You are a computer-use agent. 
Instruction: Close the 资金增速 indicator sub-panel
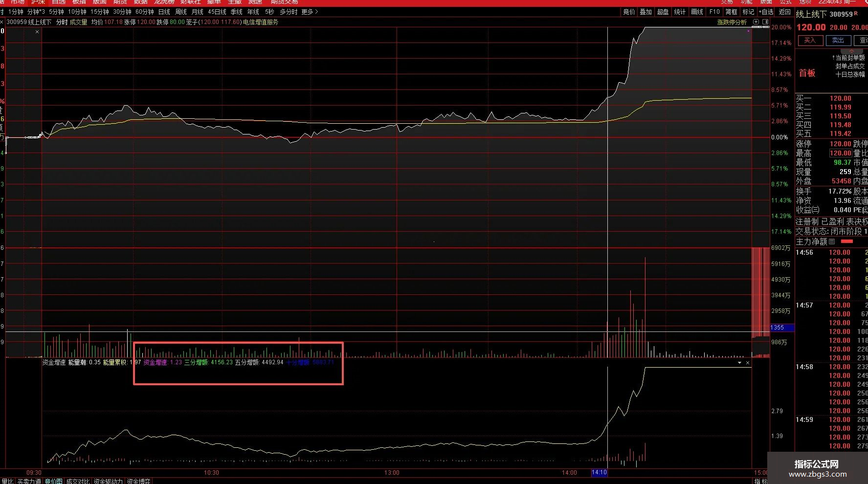(748, 363)
